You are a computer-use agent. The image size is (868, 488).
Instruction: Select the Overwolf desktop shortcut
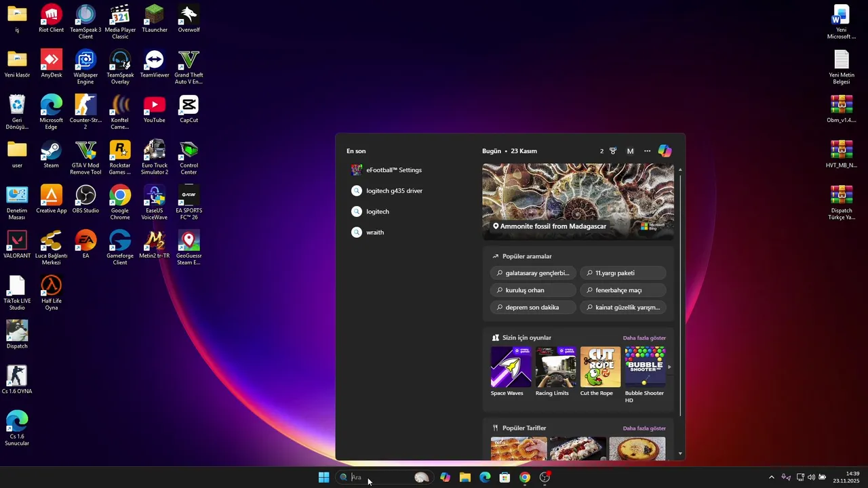point(189,18)
